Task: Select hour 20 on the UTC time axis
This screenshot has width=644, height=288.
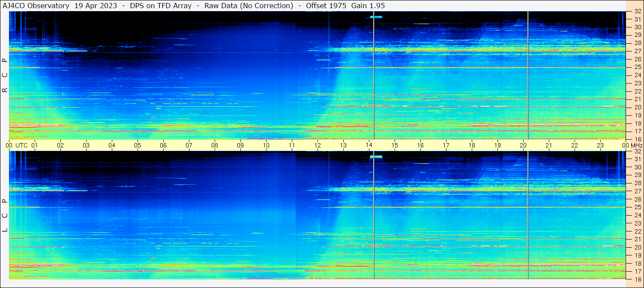Action: [x=523, y=145]
